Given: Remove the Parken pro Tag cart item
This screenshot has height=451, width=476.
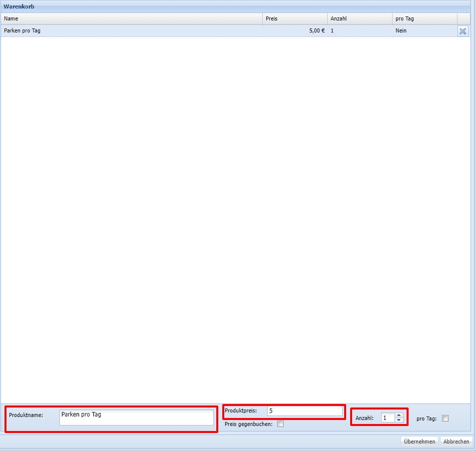Looking at the screenshot, I should coord(463,31).
